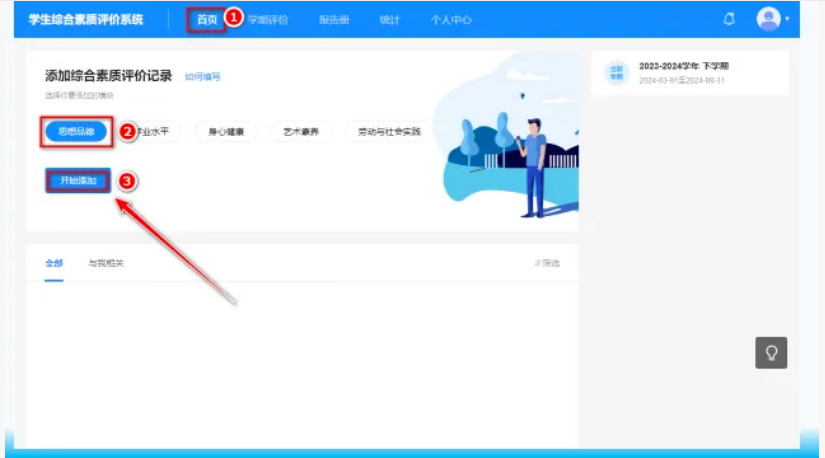
Task: Open the user avatar menu
Action: coord(768,19)
